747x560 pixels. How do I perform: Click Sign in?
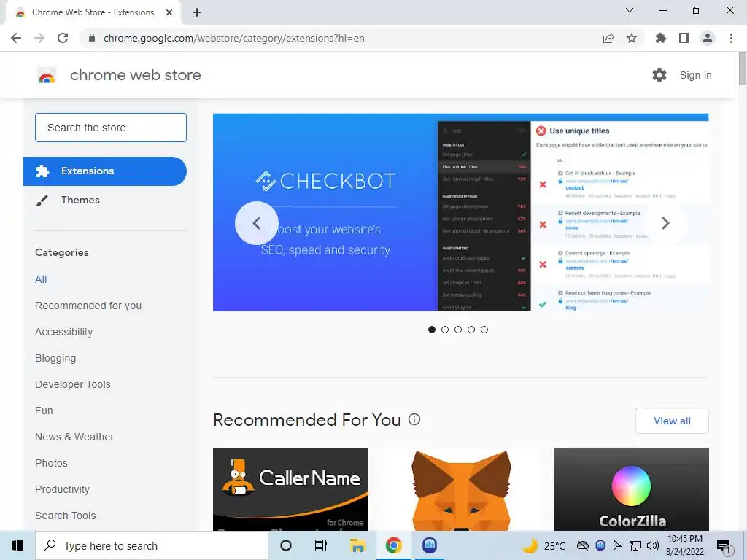695,75
